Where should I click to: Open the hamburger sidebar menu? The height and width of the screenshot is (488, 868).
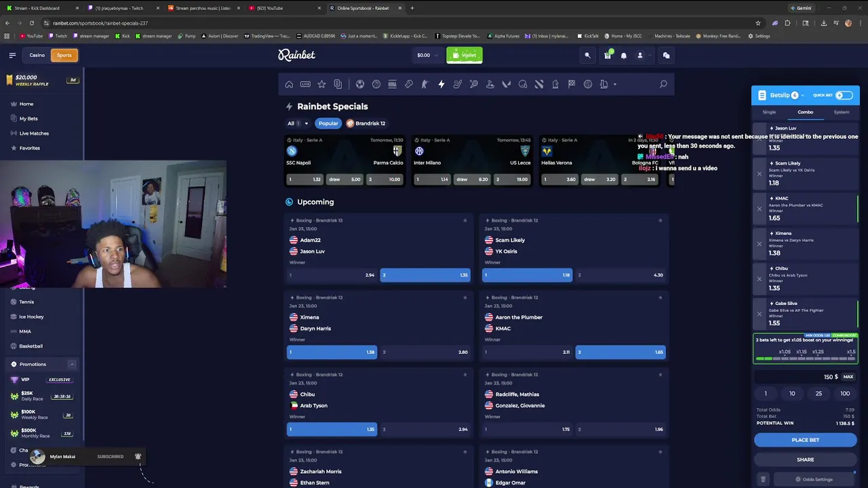[12, 56]
